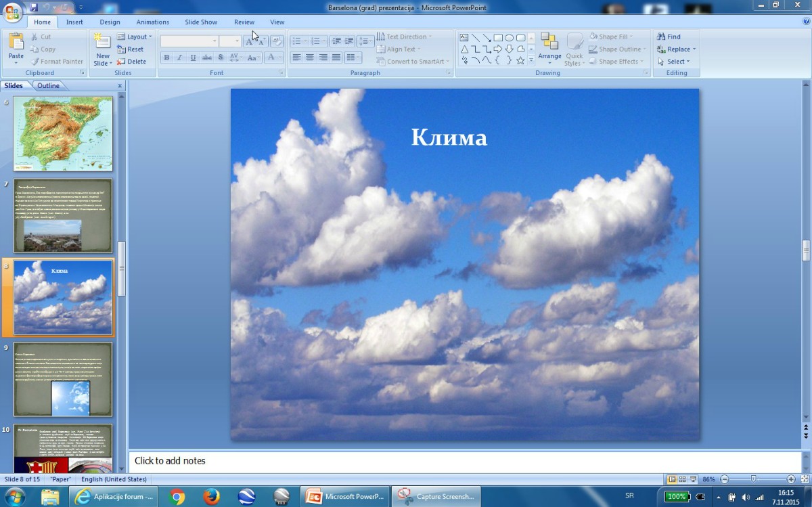Viewport: 812px width, 507px height.
Task: Expand the shapes gallery More arrow
Action: (531, 60)
